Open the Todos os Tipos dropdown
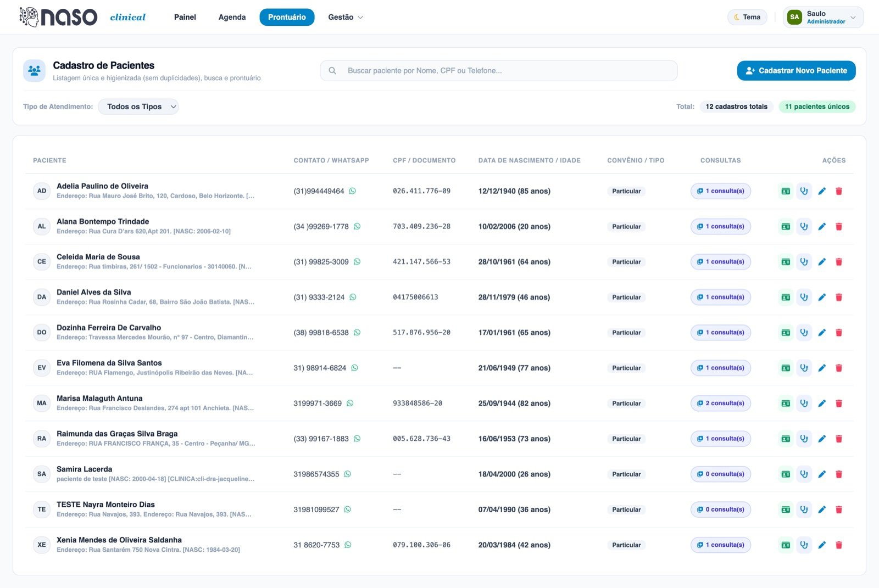This screenshot has width=879, height=588. pyautogui.click(x=138, y=107)
